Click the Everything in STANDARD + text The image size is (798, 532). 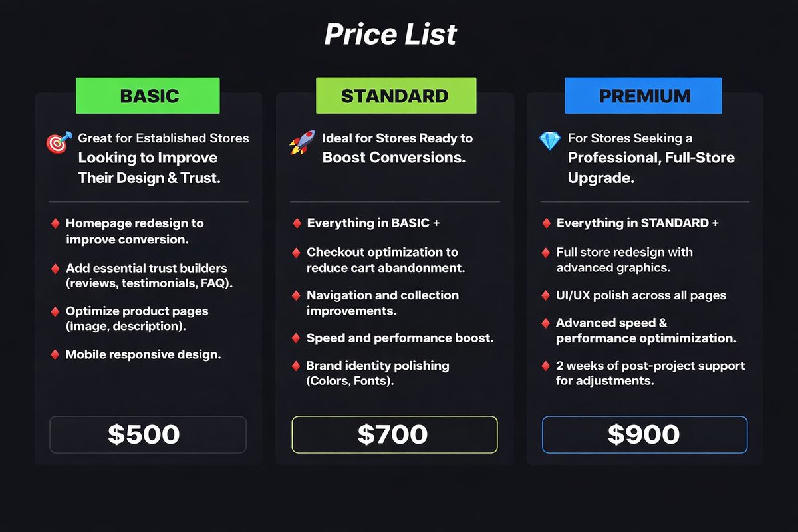coord(638,223)
